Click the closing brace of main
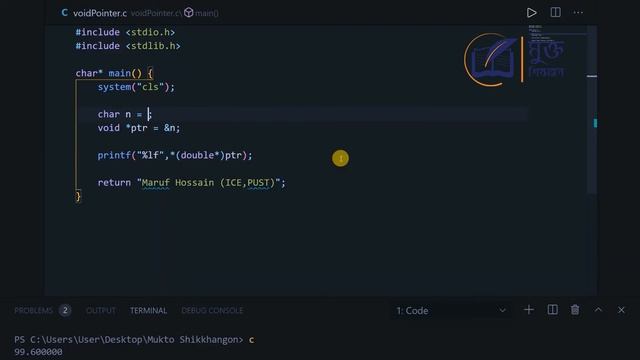 78,196
